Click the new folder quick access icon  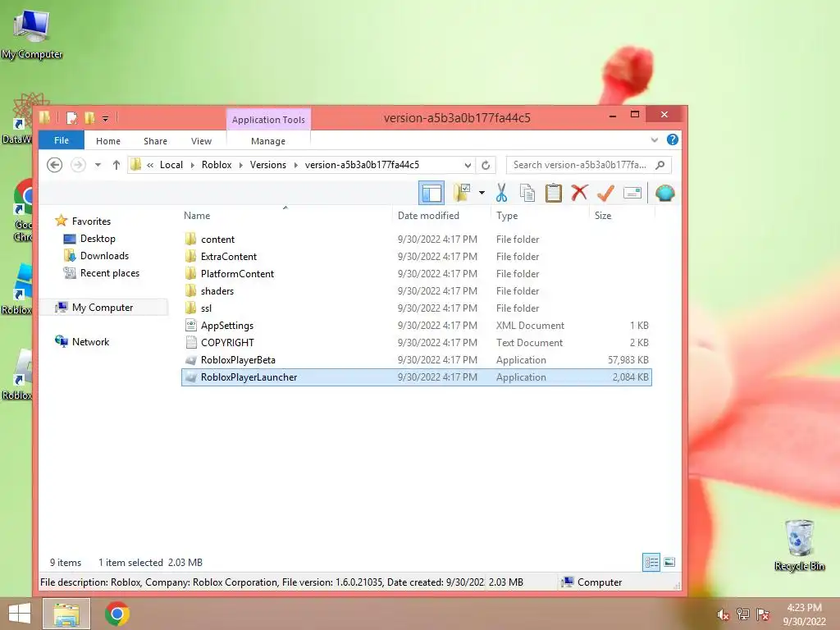click(x=89, y=118)
